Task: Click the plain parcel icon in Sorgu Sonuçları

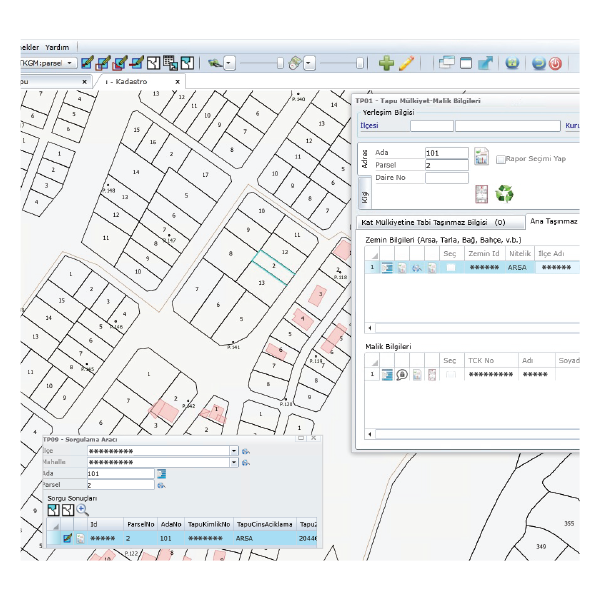Action: pos(68,510)
